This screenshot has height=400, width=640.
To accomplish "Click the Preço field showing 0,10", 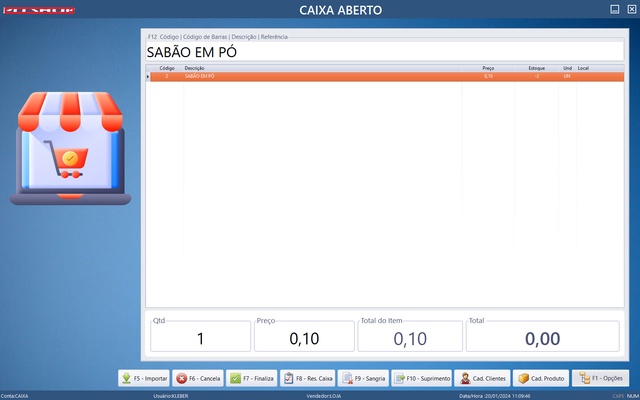I will (304, 338).
